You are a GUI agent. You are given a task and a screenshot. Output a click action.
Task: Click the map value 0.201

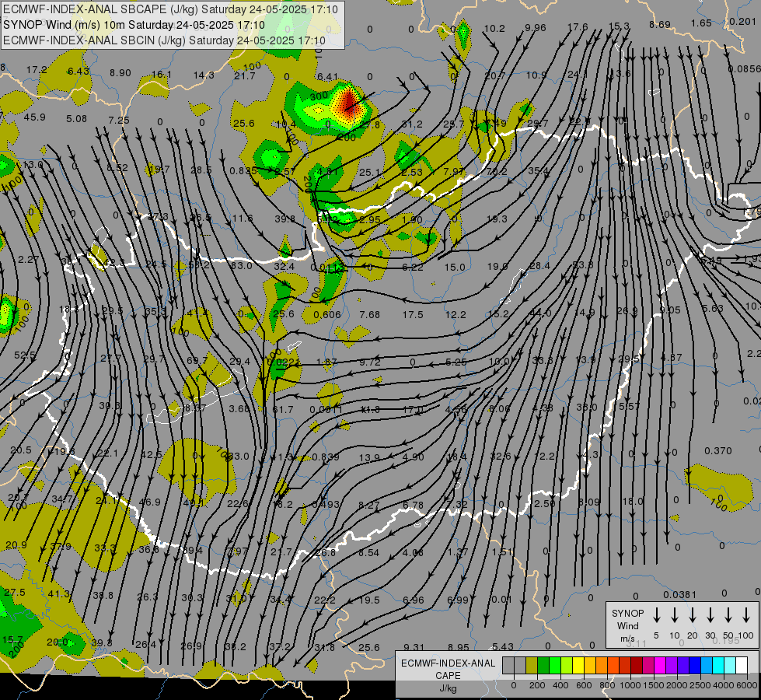[x=742, y=21]
